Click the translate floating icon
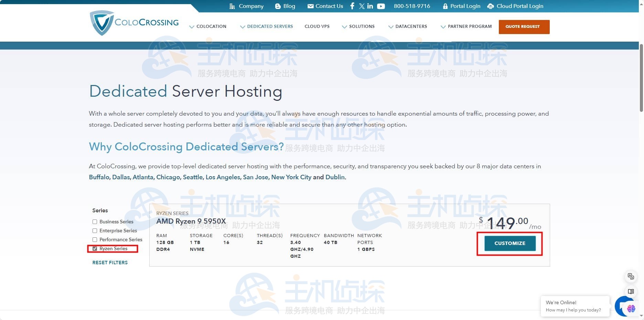Image resolution: width=644 pixels, height=320 pixels. (631, 276)
